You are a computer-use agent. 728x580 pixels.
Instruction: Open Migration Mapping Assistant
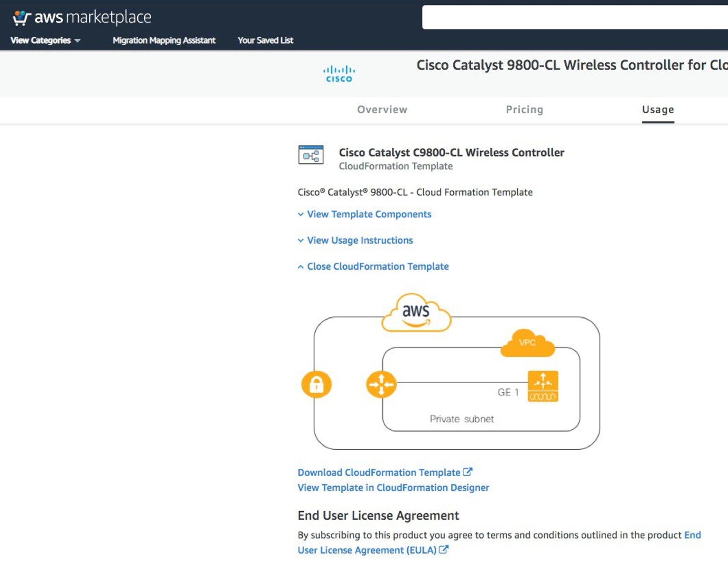click(x=164, y=40)
